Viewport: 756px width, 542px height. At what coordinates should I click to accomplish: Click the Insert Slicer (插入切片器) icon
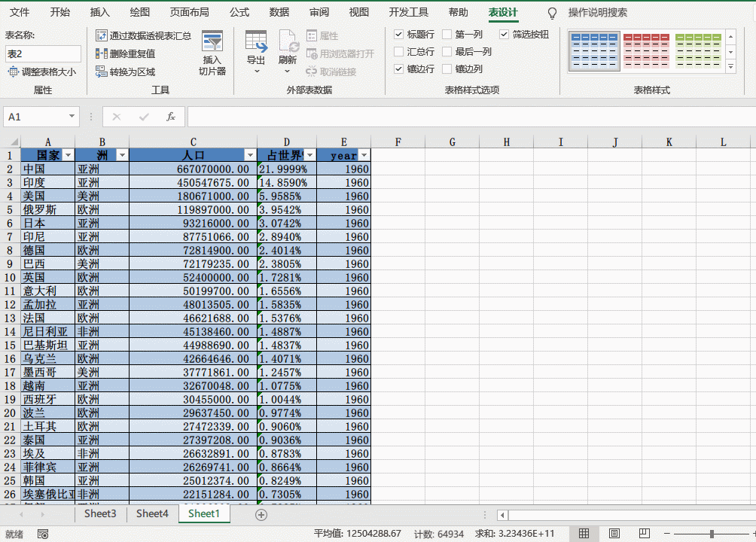(212, 41)
